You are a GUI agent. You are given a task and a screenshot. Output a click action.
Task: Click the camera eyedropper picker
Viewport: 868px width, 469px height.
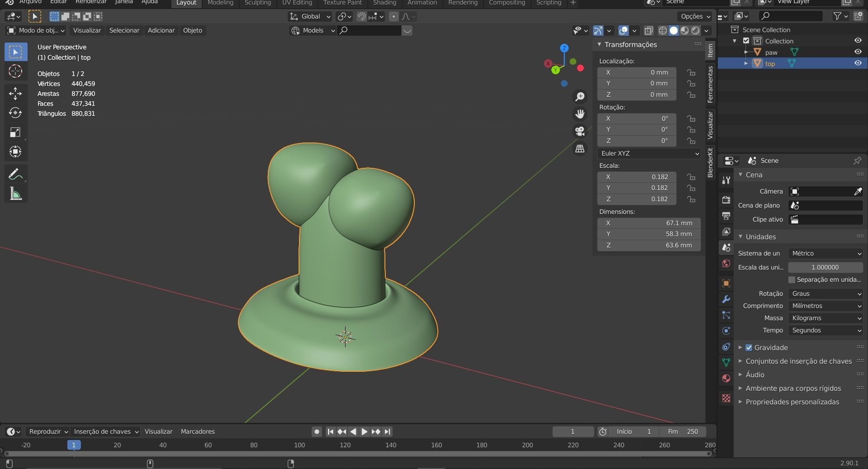(x=858, y=191)
